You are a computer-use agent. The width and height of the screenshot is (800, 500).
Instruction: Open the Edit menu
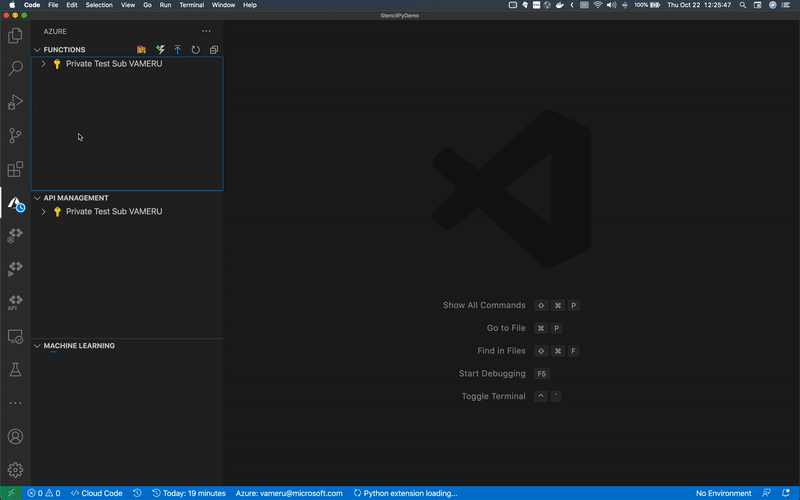pos(72,5)
